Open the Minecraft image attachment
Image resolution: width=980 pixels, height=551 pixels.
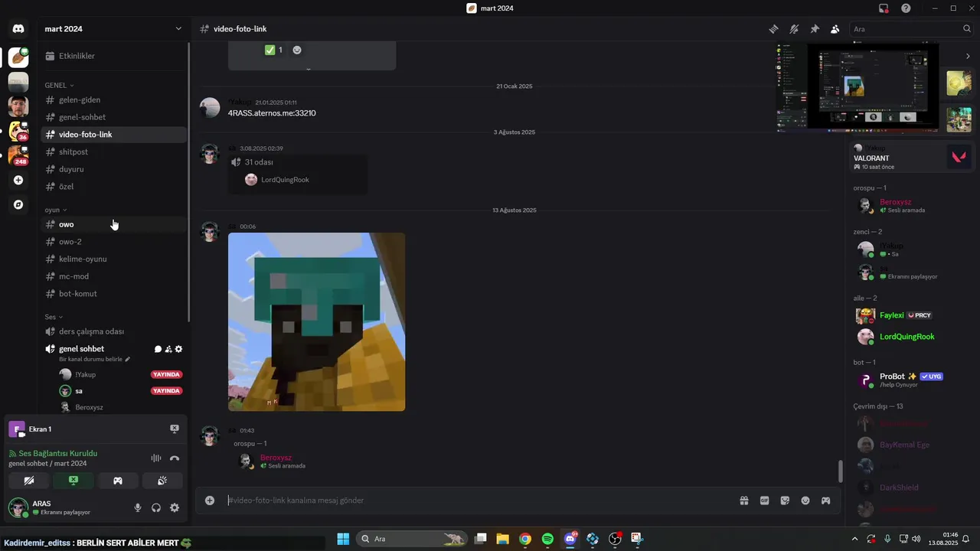[317, 322]
